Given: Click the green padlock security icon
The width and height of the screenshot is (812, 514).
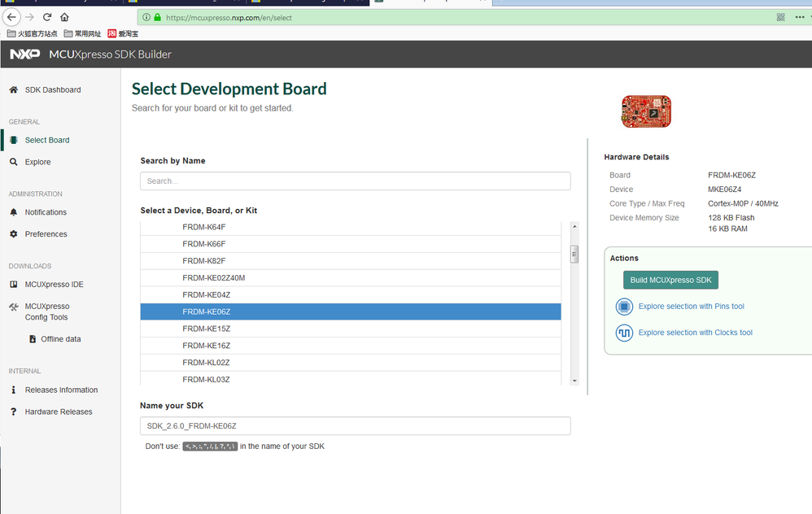Looking at the screenshot, I should [157, 17].
